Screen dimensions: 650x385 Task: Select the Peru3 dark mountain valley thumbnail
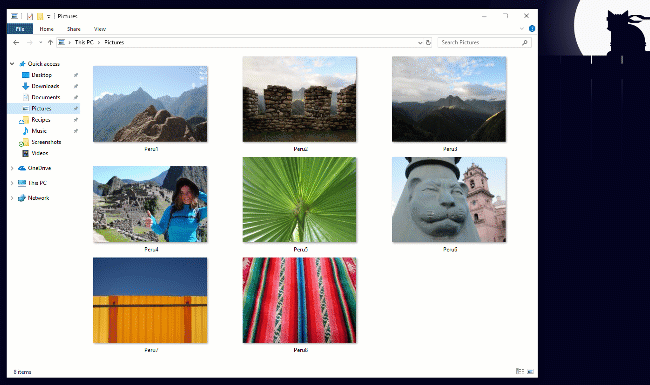449,99
